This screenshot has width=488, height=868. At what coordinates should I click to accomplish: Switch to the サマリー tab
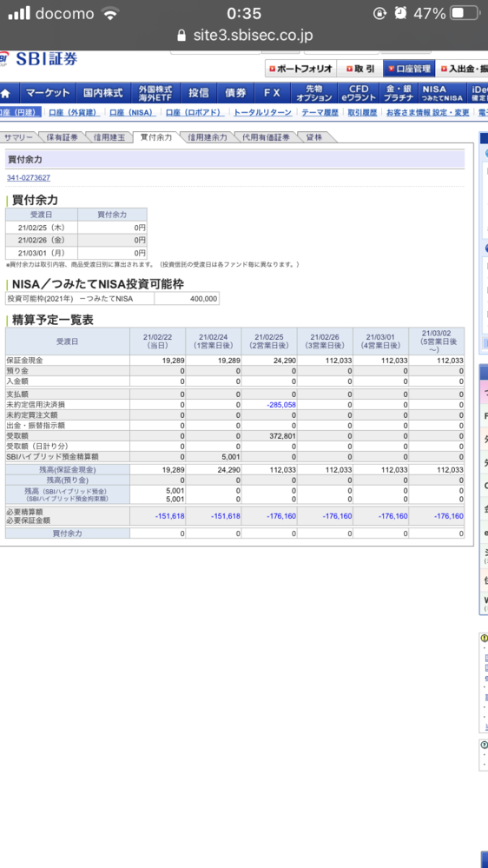coord(18,137)
